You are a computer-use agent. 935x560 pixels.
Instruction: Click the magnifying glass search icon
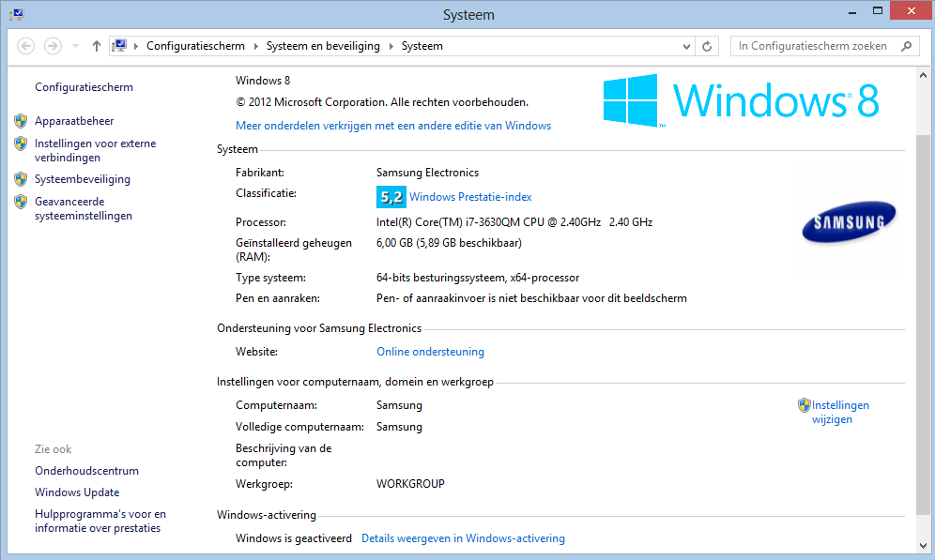click(907, 46)
